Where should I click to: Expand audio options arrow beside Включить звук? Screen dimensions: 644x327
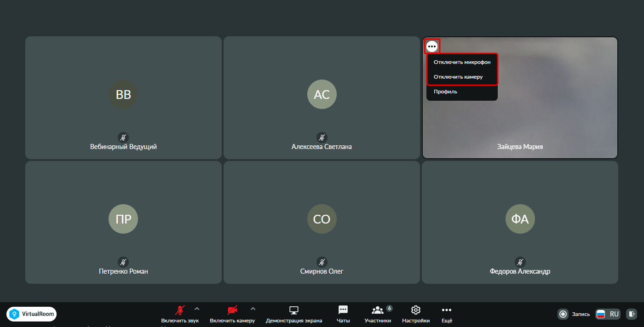[x=197, y=309]
